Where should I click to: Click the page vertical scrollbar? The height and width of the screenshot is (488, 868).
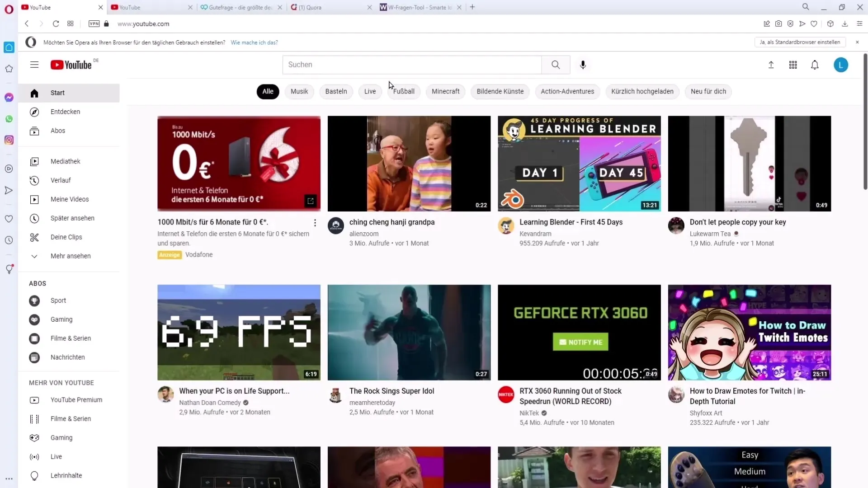(865, 122)
